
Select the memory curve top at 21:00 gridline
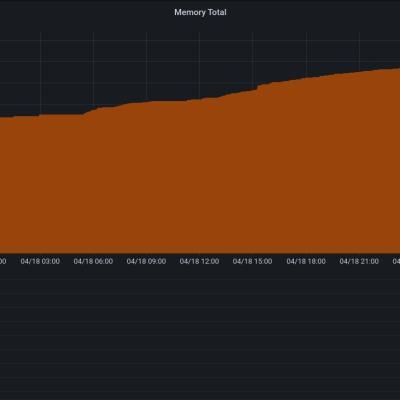tap(359, 71)
